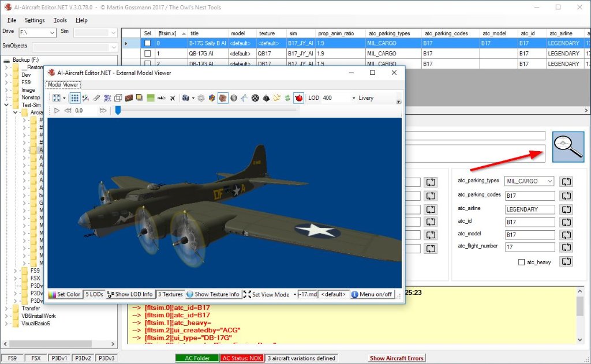The height and width of the screenshot is (364, 591).
Task: Click the fit-to-view icon in Model Viewer toolbar
Action: point(56,98)
